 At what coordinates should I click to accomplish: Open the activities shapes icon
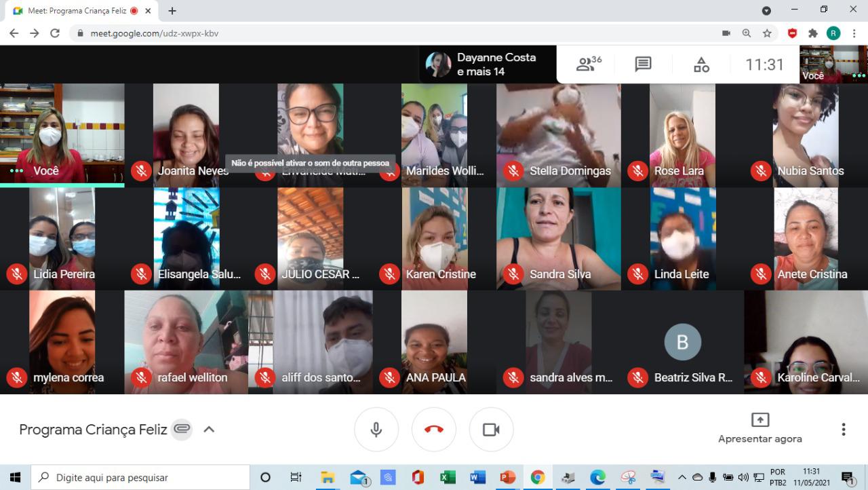[x=701, y=64]
